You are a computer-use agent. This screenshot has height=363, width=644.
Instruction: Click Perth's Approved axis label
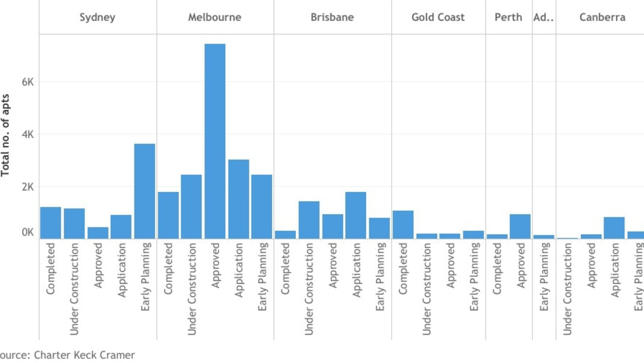point(521,265)
